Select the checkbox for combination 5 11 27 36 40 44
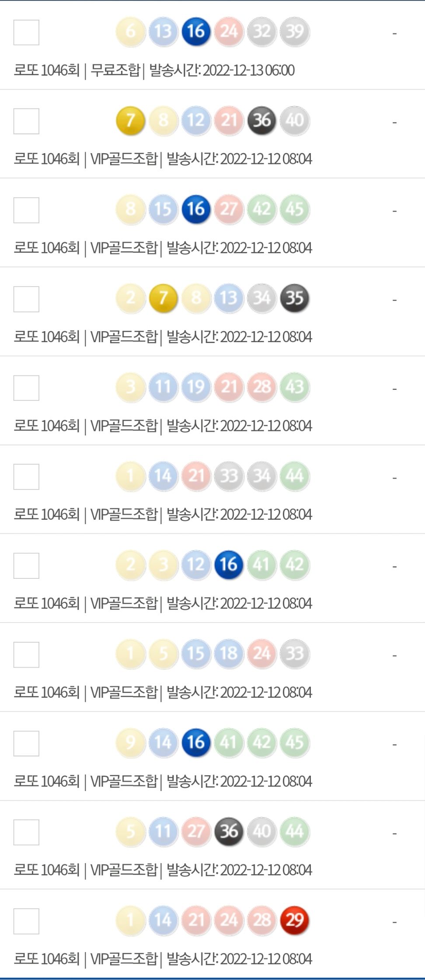Image resolution: width=425 pixels, height=980 pixels. tap(26, 832)
